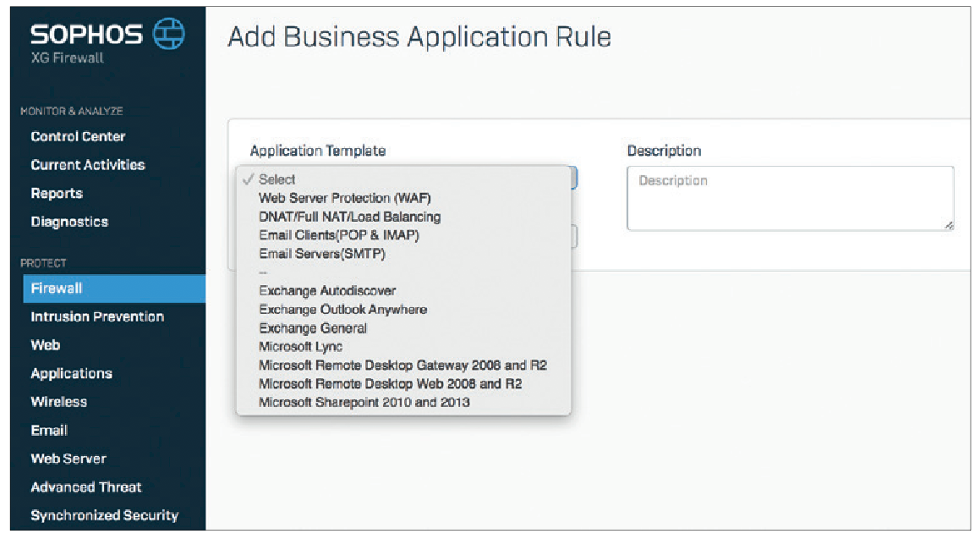
Task: Pick Microsoft Sharepoint 2010 and 2013
Action: (x=403, y=402)
